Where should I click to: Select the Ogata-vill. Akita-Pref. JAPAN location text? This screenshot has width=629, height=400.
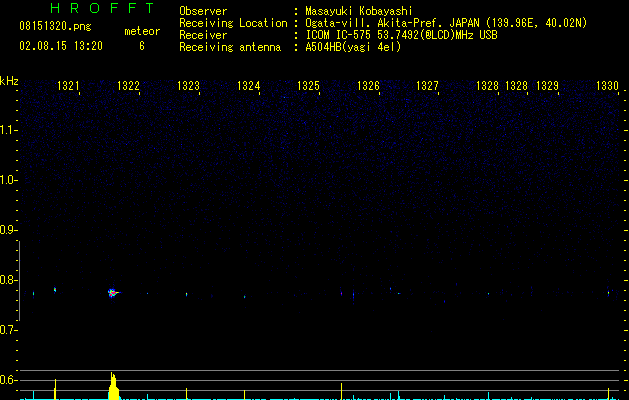[x=446, y=23]
